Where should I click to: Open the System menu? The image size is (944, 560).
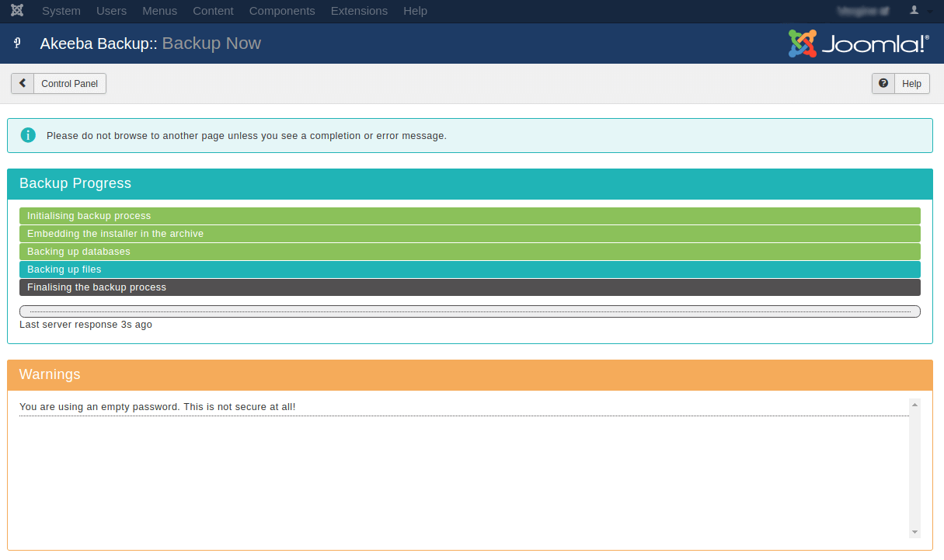[61, 11]
